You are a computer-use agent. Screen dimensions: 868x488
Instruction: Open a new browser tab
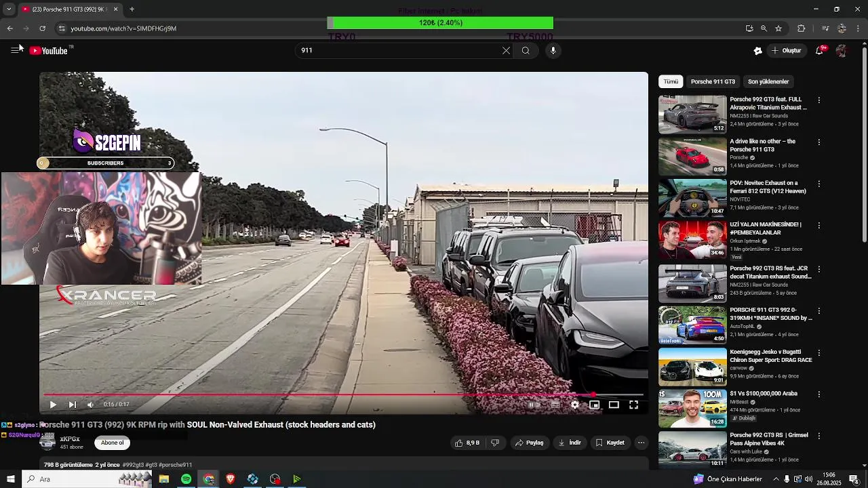pyautogui.click(x=132, y=9)
